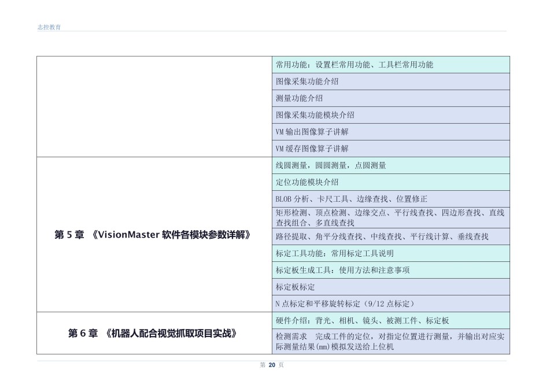Click the row N 点标定和平移旋转标定
Screen dimensions: 554x392
click(x=391, y=304)
